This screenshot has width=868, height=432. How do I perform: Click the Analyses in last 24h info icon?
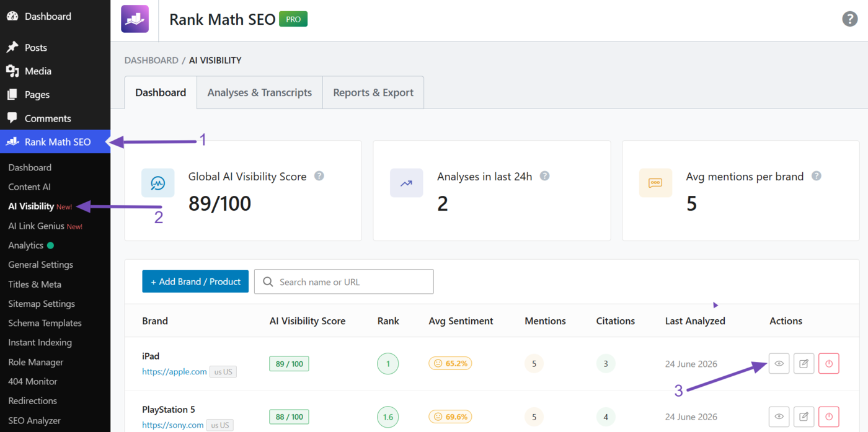pyautogui.click(x=544, y=176)
